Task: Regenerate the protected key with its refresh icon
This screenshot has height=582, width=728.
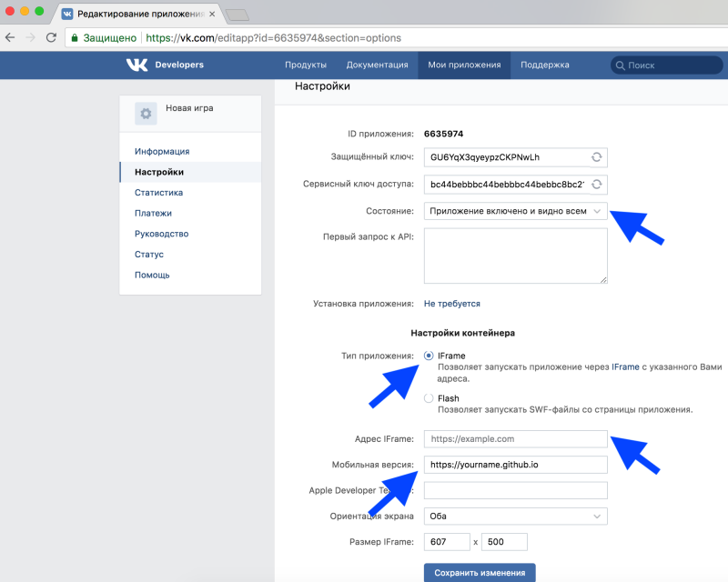Action: coord(597,157)
